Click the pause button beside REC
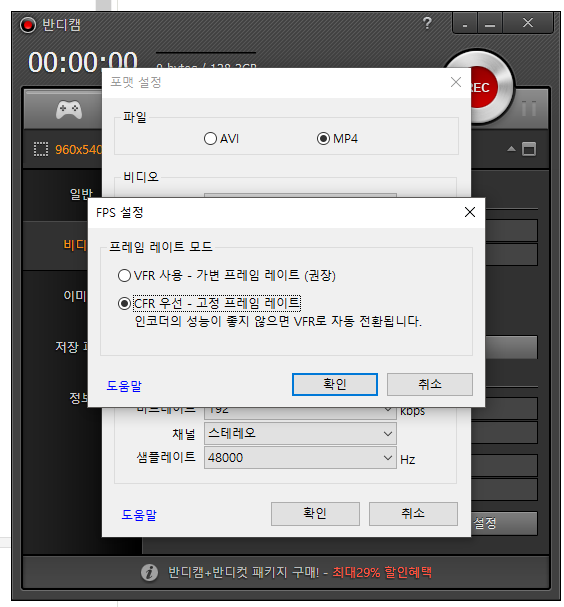Viewport: 564px width, 607px height. point(529,108)
